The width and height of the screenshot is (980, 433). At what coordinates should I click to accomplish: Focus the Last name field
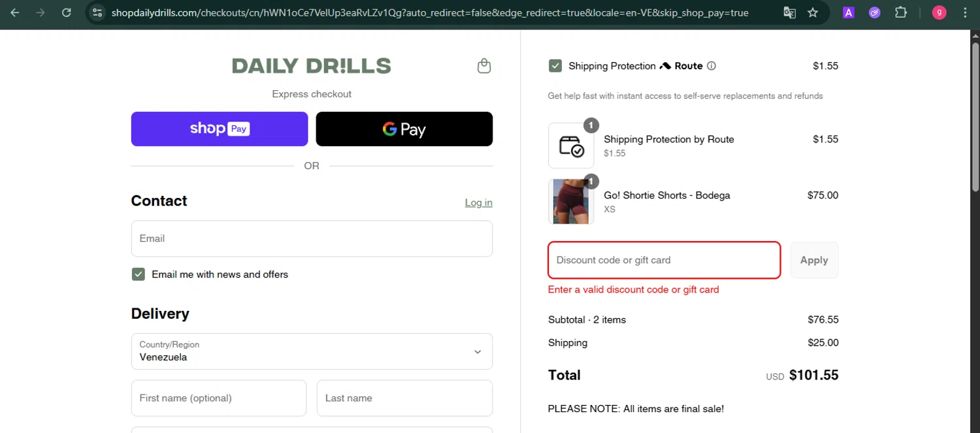point(404,398)
